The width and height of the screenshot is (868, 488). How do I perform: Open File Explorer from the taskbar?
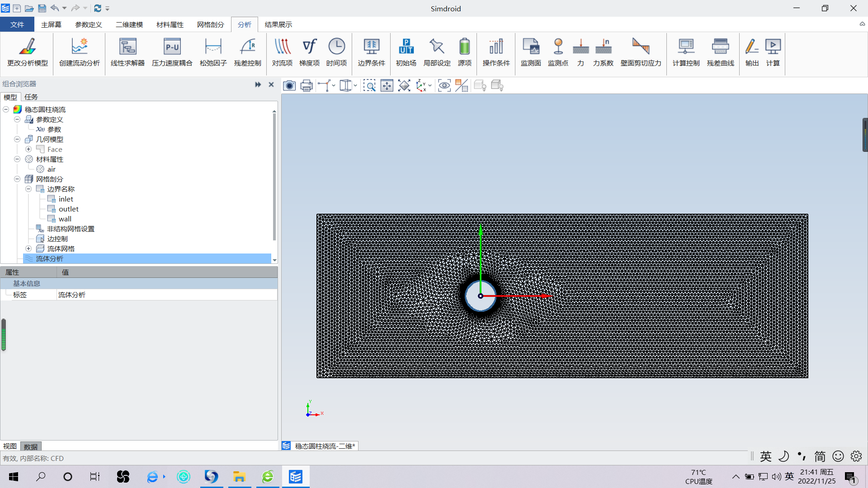click(x=239, y=477)
